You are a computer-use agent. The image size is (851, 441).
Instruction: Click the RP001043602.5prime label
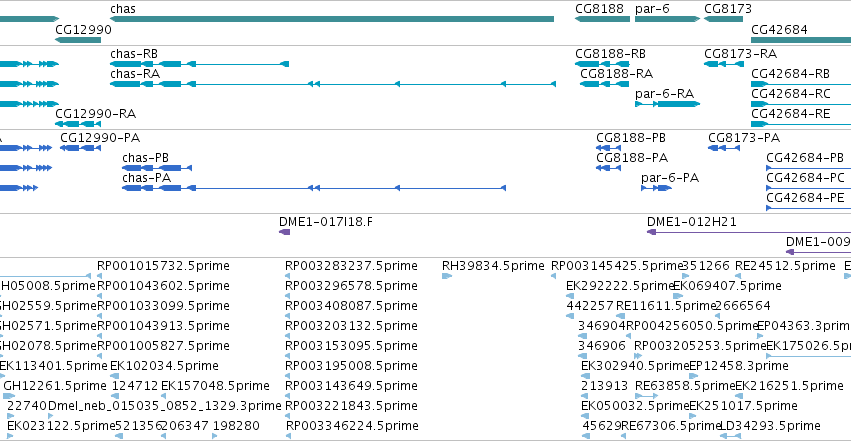pos(163,286)
